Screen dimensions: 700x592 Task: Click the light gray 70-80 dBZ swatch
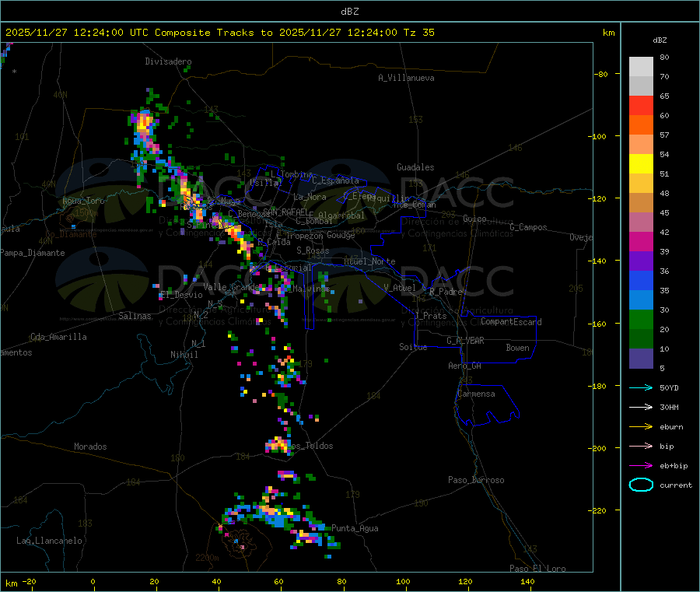pyautogui.click(x=641, y=67)
